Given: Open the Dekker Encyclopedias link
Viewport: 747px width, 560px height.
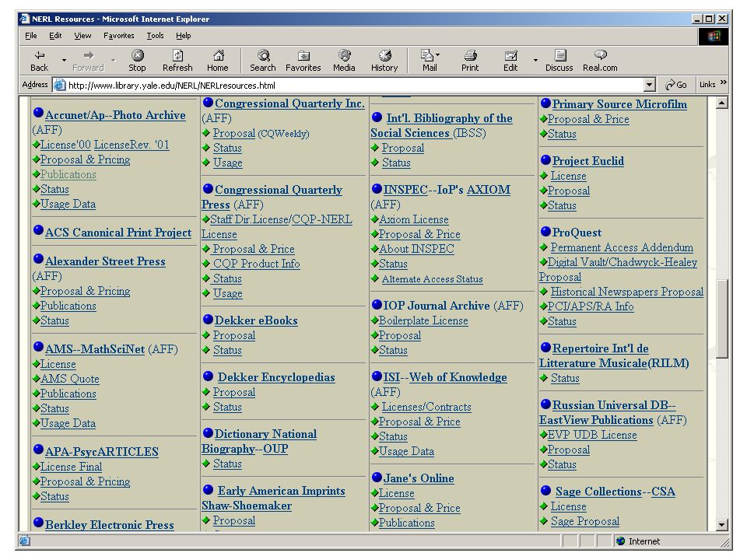Looking at the screenshot, I should click(276, 377).
